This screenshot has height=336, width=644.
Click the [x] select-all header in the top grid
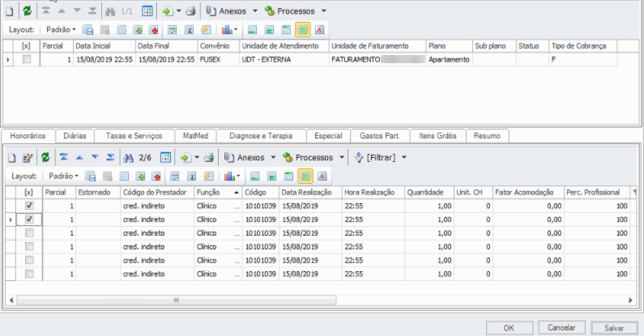26,46
